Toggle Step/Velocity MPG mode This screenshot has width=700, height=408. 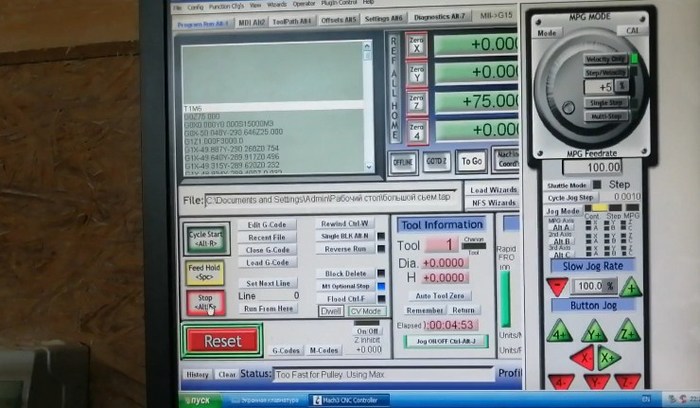606,73
